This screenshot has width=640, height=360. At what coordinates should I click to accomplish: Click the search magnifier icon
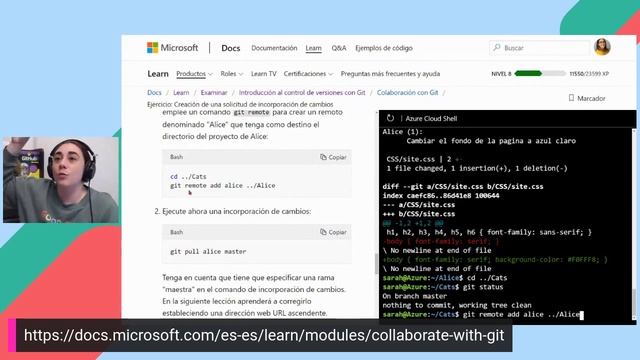[497, 48]
